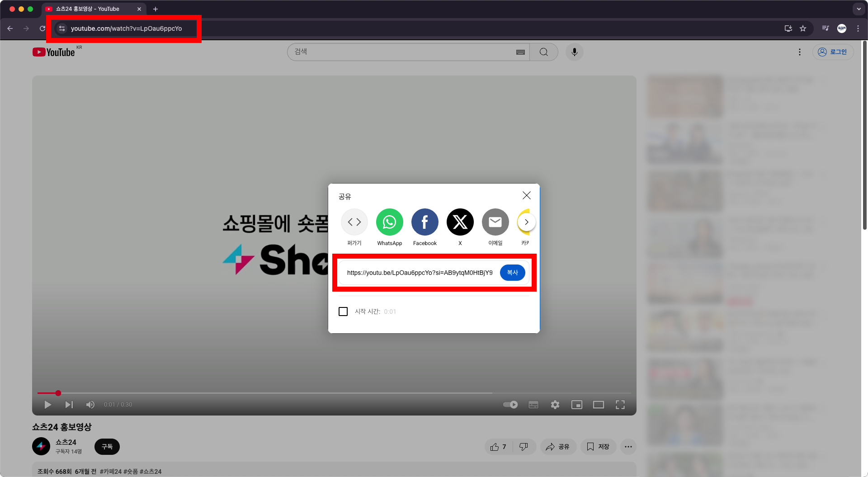868x477 pixels.
Task: Seek on the video progress bar
Action: pos(334,393)
